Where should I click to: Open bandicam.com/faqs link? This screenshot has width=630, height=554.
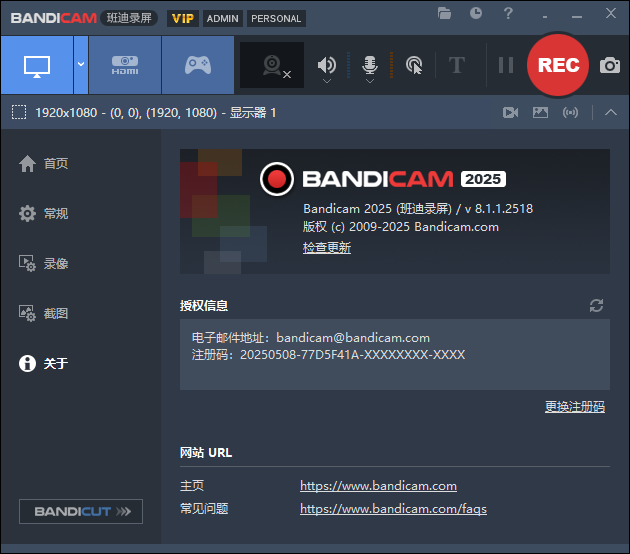(393, 509)
